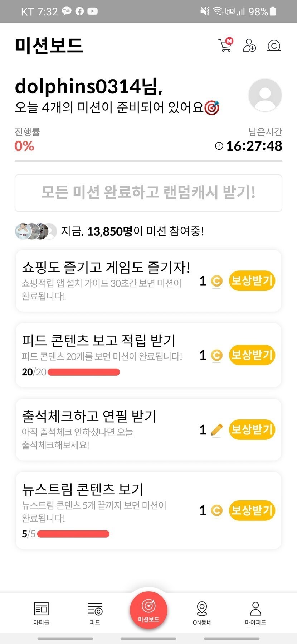Open the 아티클 tab
The width and height of the screenshot is (297, 644).
point(41,613)
